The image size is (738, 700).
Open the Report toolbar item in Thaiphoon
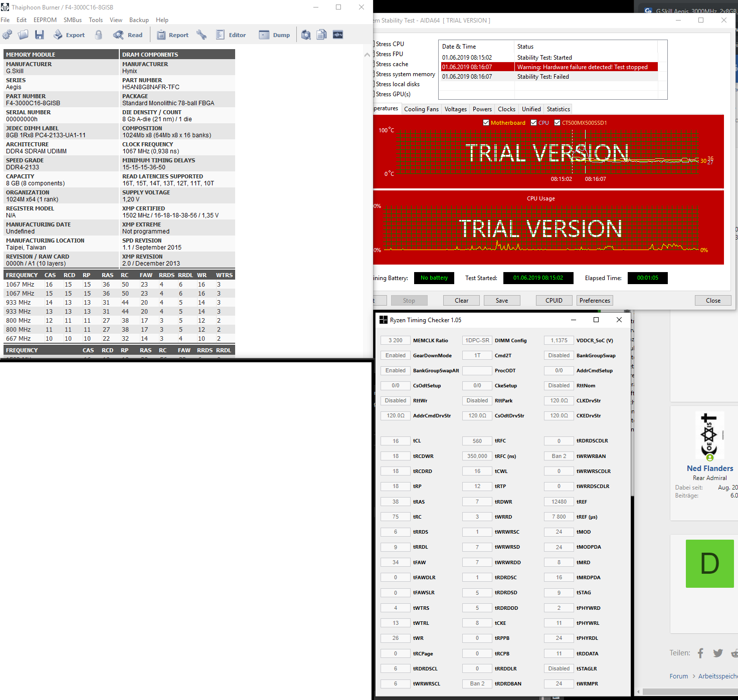pos(172,35)
